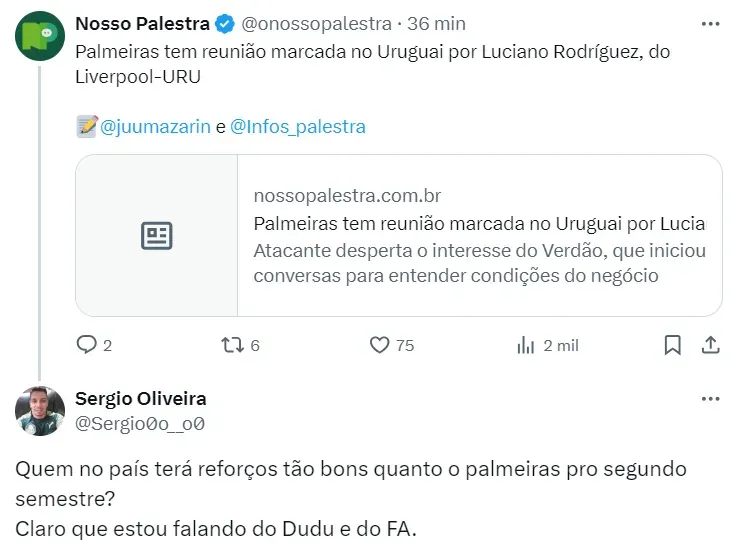Image resolution: width=742 pixels, height=550 pixels.
Task: Repost the Nosso Palestra tweet
Action: pos(232,345)
